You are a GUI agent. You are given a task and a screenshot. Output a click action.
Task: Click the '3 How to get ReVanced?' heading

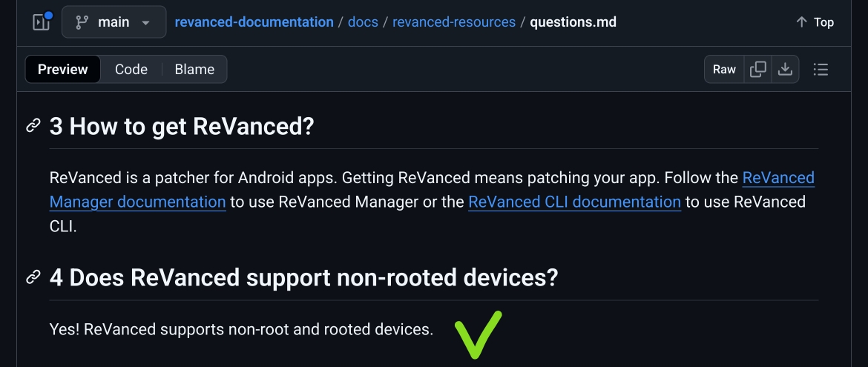(x=182, y=126)
